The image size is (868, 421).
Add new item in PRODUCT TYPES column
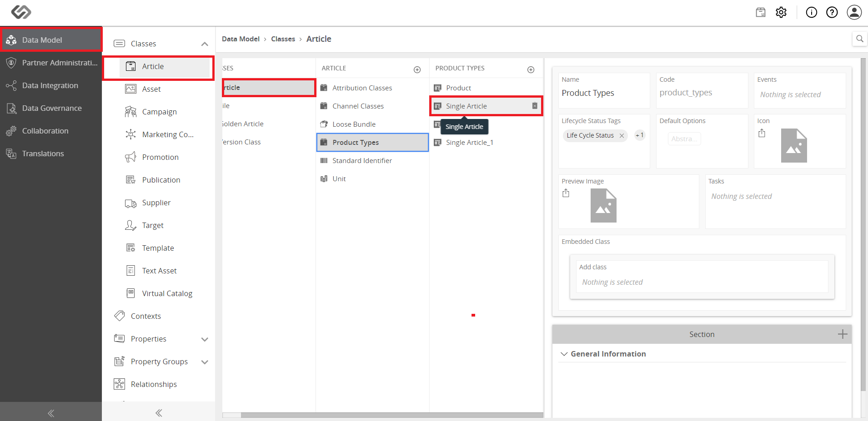[531, 69]
